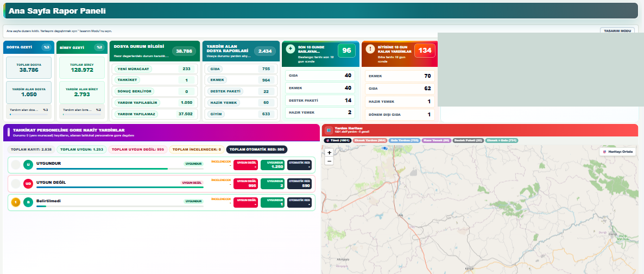Select the Ekmek + Gıda map filter
Image resolution: width=644 pixels, height=274 pixels.
coord(502,141)
